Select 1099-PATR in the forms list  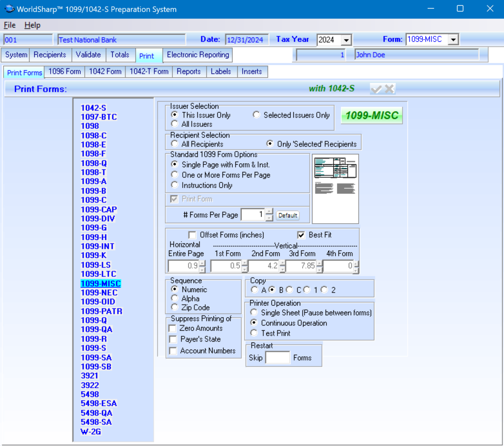pos(101,311)
